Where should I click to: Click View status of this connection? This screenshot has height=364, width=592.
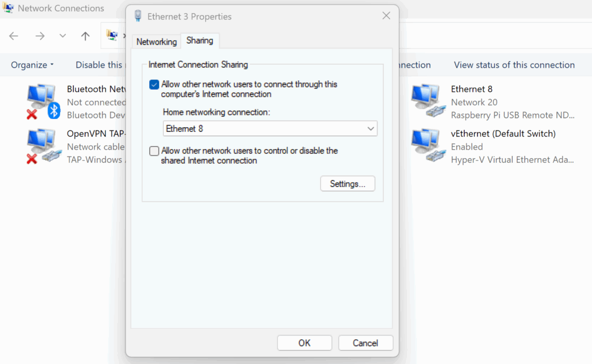(x=514, y=65)
